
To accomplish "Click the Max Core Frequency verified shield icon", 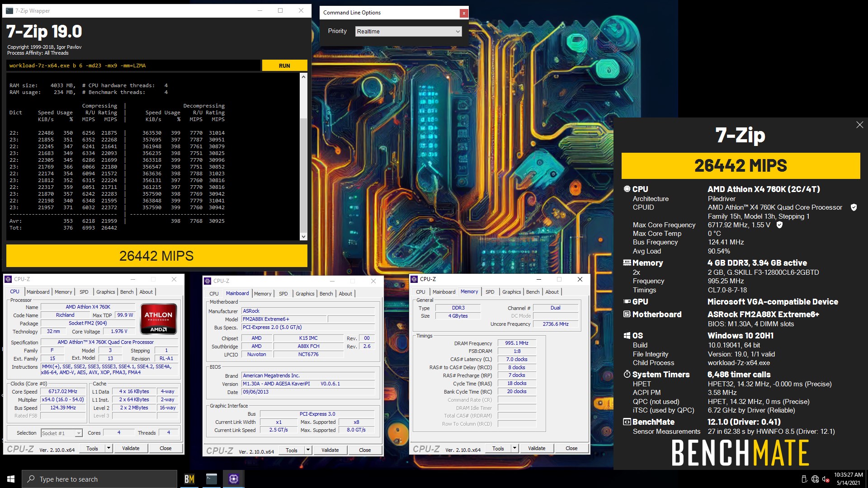I will pyautogui.click(x=779, y=225).
